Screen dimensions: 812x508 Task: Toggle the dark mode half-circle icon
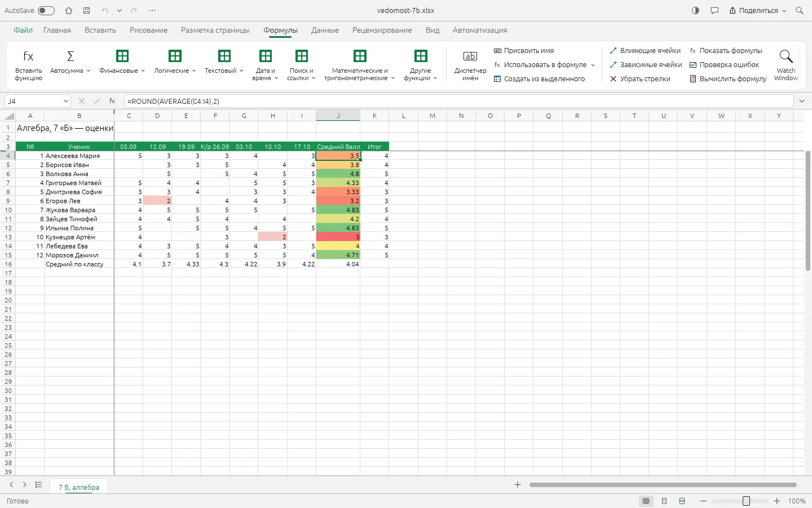695,10
